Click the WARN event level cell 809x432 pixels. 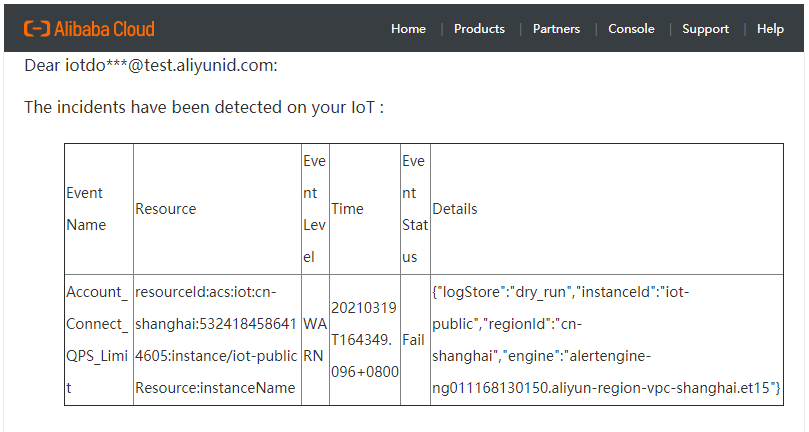tap(315, 340)
